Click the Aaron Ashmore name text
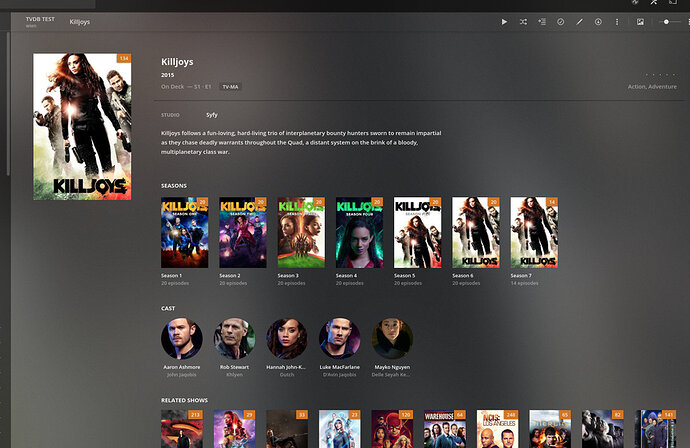This screenshot has height=448, width=690. (182, 367)
